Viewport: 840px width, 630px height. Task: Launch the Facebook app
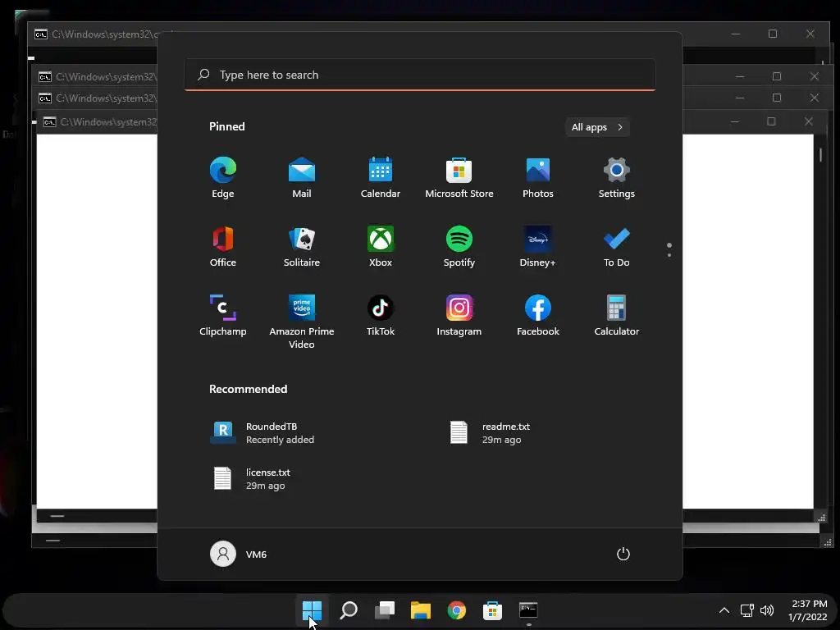point(538,316)
